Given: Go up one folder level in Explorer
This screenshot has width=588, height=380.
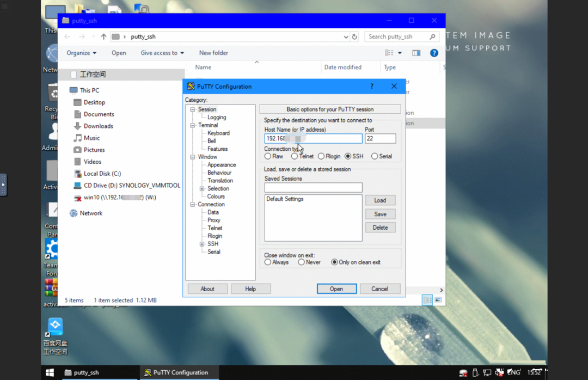Looking at the screenshot, I should pos(103,37).
